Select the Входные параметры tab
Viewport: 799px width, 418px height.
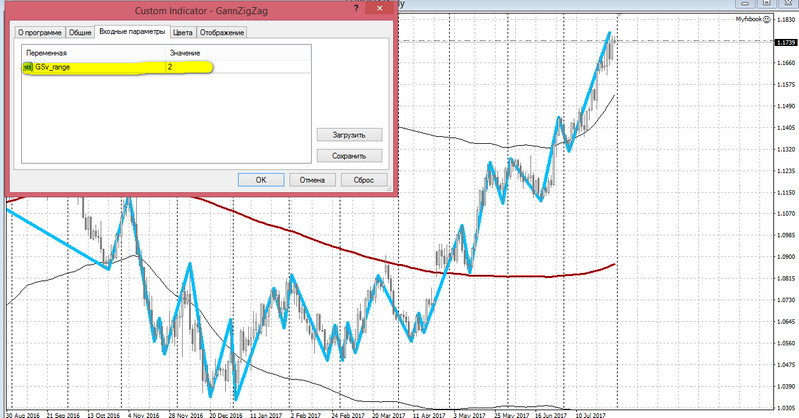[132, 32]
